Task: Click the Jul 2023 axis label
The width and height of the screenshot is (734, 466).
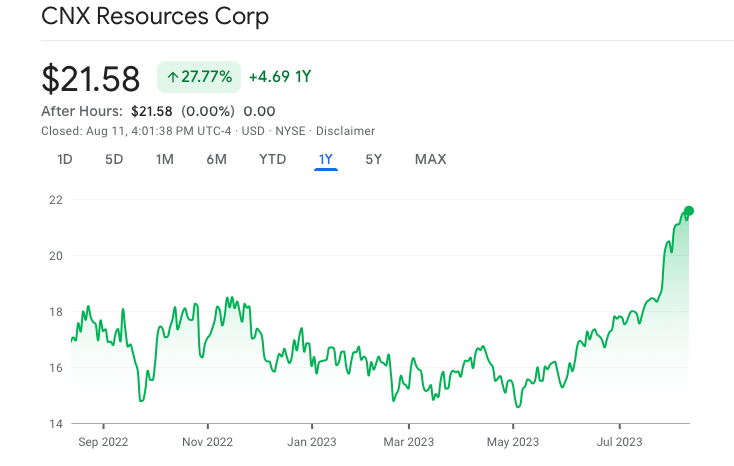Action: click(x=619, y=442)
